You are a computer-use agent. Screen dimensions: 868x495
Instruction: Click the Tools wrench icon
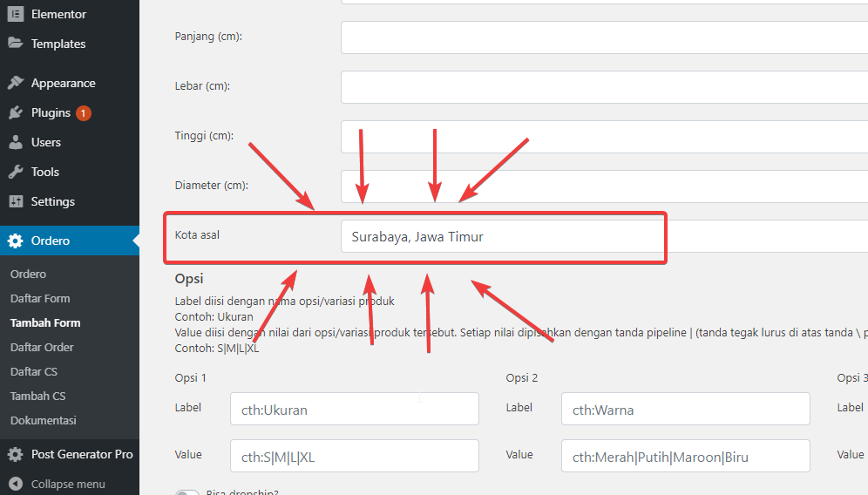tap(16, 172)
